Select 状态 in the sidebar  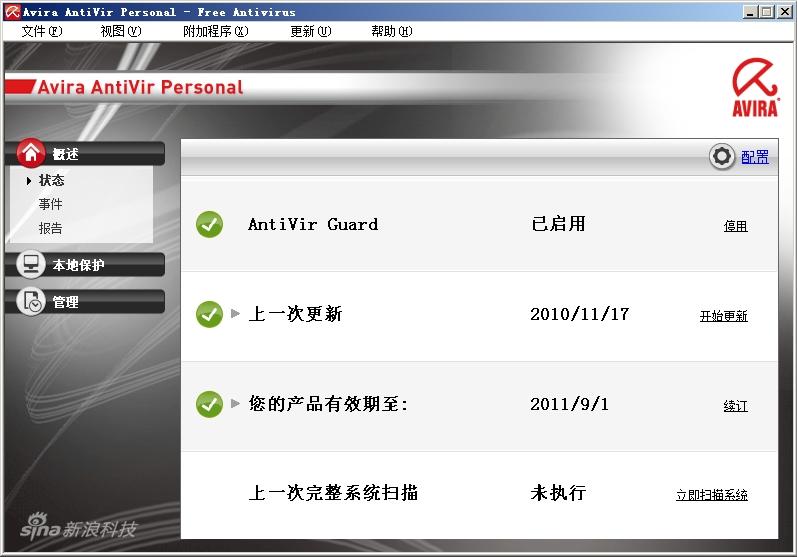[x=51, y=180]
